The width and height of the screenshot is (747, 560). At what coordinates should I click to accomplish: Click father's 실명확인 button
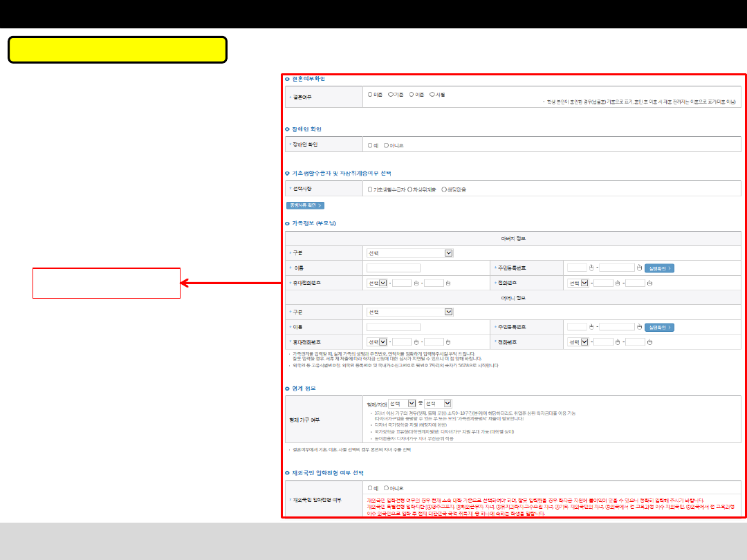tap(659, 268)
